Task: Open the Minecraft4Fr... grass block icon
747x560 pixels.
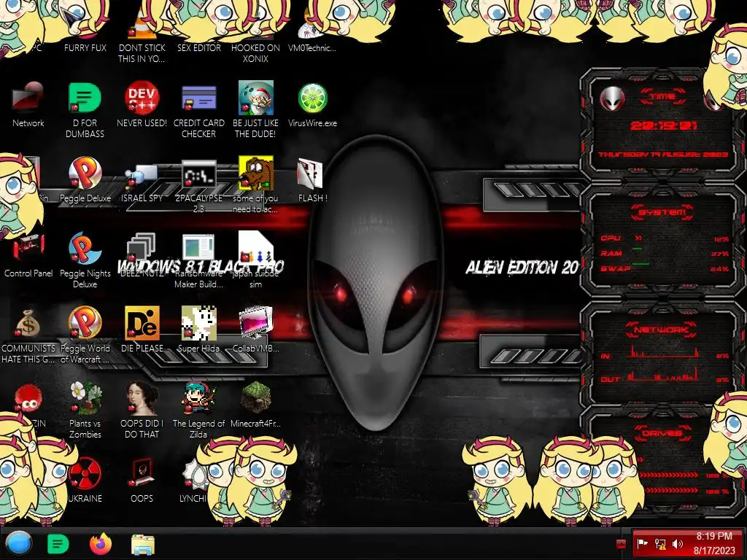Action: (x=255, y=405)
